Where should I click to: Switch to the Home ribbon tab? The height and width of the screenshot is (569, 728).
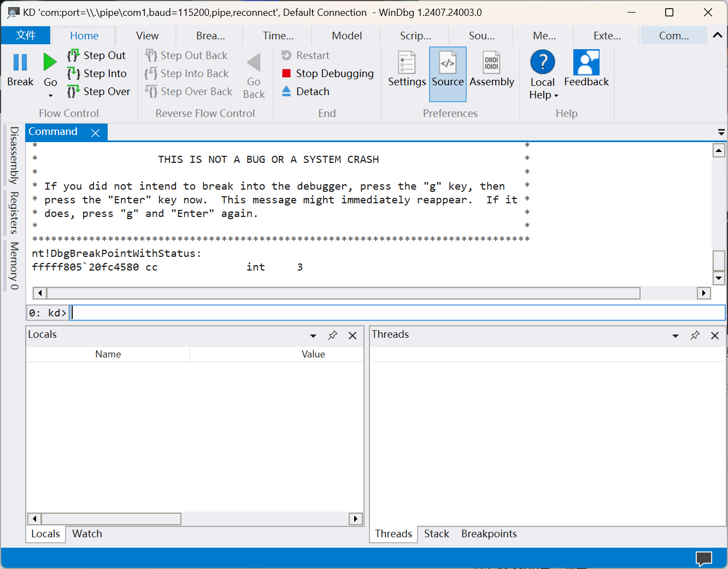click(x=84, y=36)
